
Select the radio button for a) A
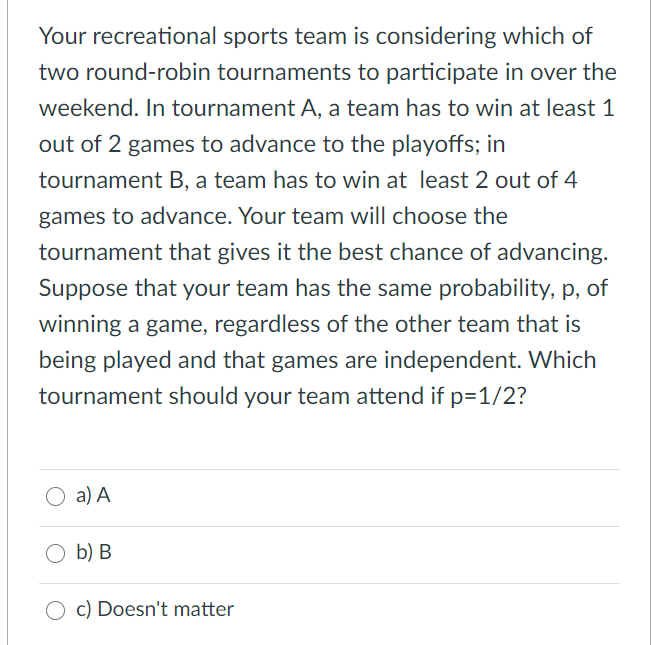[55, 496]
